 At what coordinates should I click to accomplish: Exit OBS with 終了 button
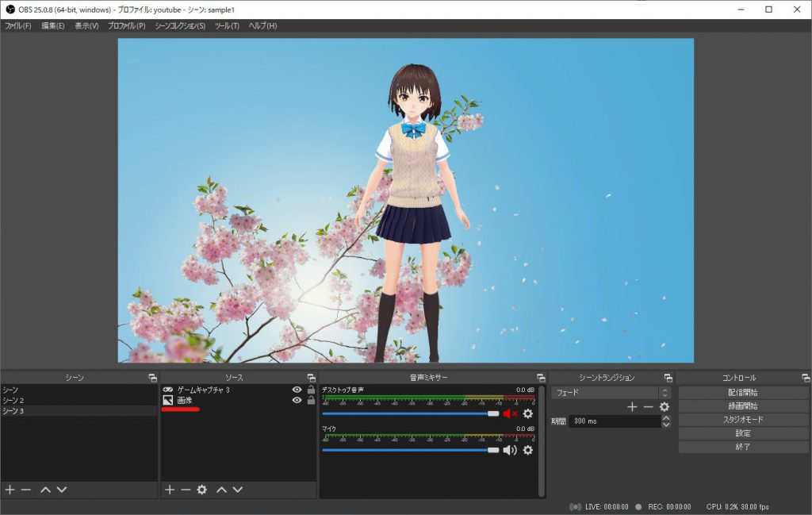coord(743,447)
